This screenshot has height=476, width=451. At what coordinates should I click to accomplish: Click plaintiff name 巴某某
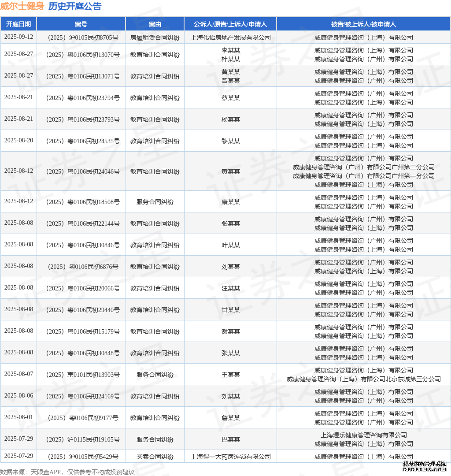(x=230, y=439)
